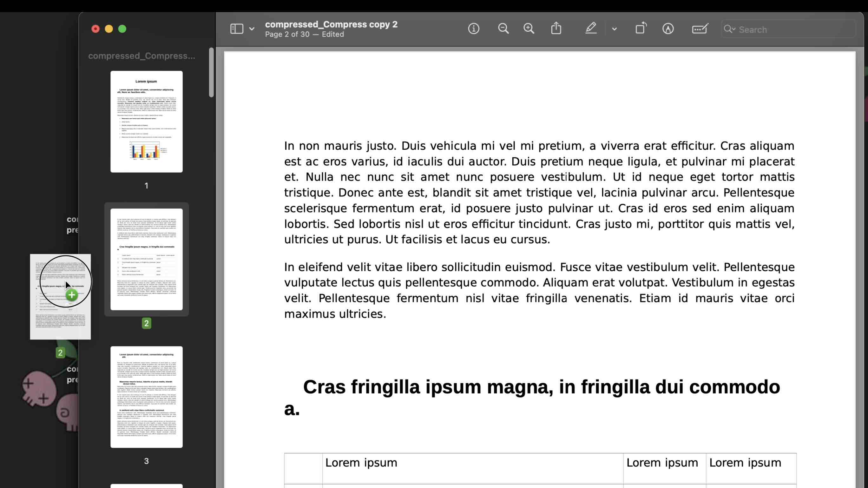
Task: Expand the markup tools chevron
Action: (x=615, y=29)
